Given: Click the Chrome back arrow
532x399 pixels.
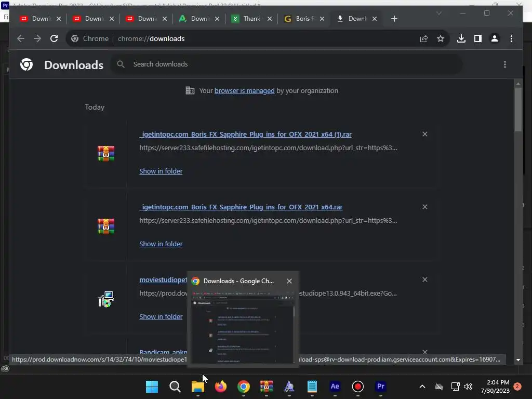Looking at the screenshot, I should click(x=21, y=38).
